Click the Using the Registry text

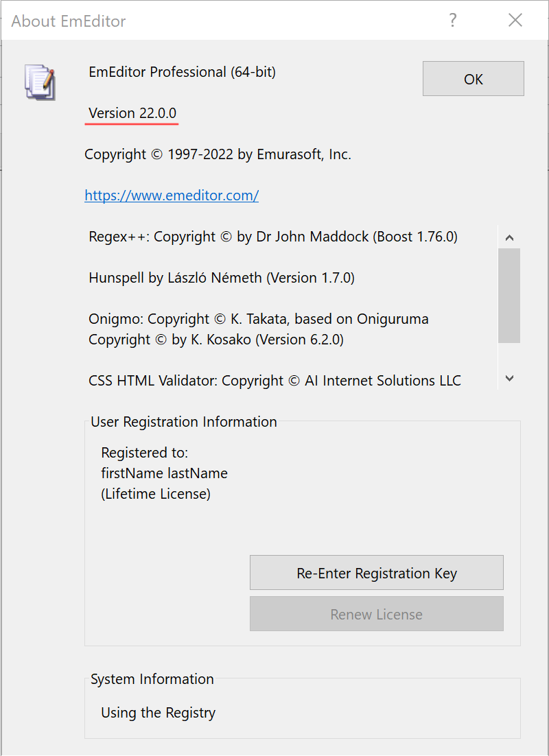coord(159,713)
